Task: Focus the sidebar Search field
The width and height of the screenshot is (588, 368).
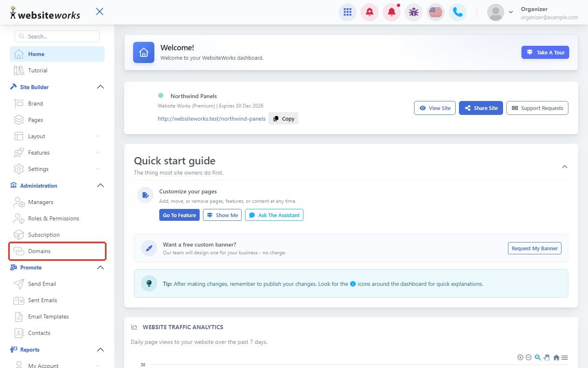Action: (x=57, y=36)
